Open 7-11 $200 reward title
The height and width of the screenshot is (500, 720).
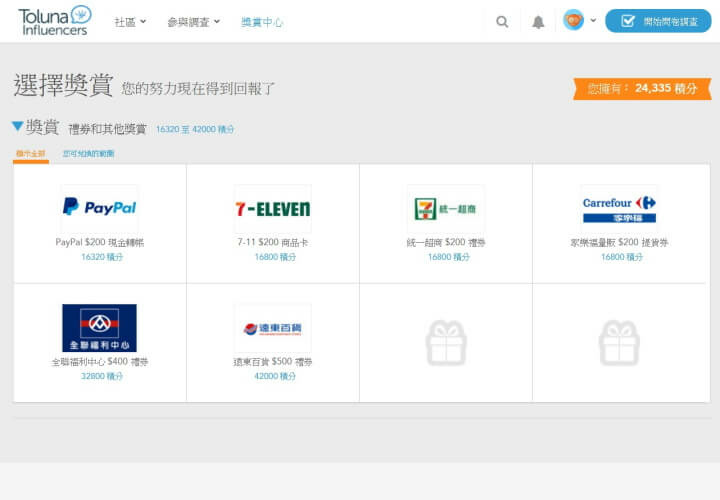273,242
